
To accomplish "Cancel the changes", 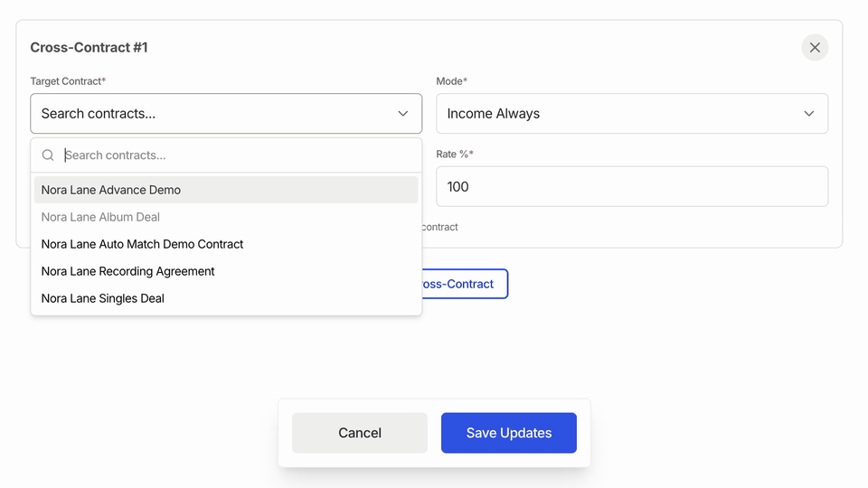I will click(x=360, y=433).
